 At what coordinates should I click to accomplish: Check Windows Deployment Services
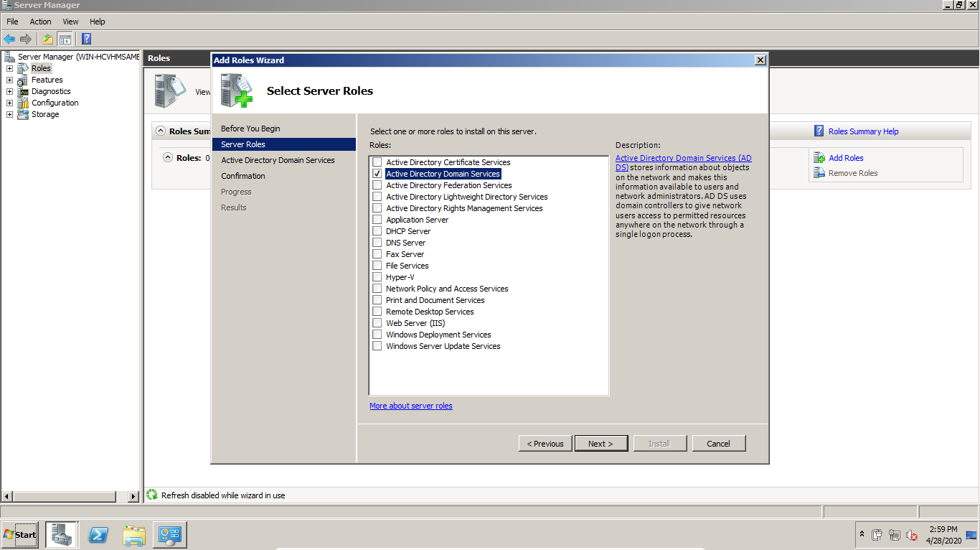click(x=377, y=335)
